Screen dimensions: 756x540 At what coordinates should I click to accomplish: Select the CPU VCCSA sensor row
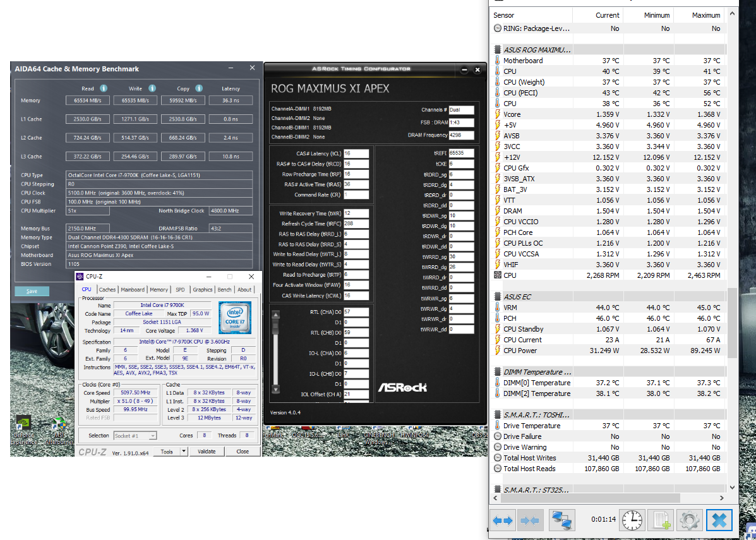coord(608,254)
